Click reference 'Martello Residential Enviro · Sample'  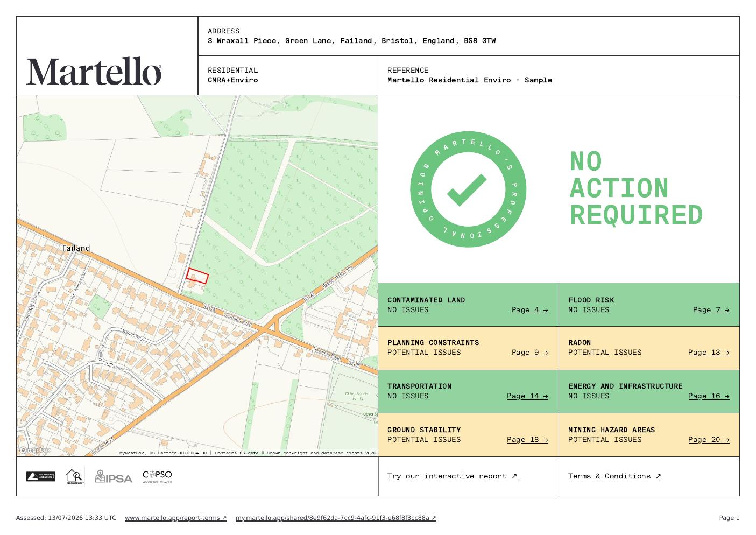point(470,80)
